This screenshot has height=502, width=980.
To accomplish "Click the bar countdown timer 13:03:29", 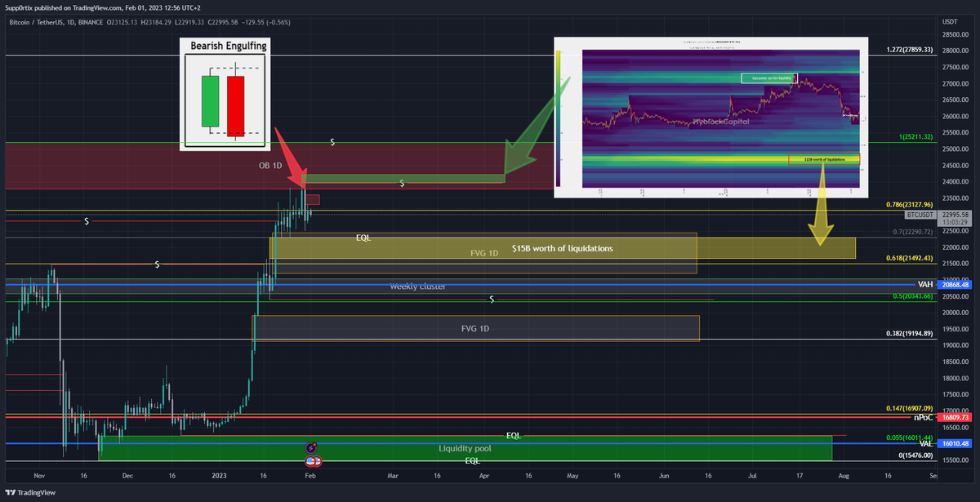I will 955,222.
